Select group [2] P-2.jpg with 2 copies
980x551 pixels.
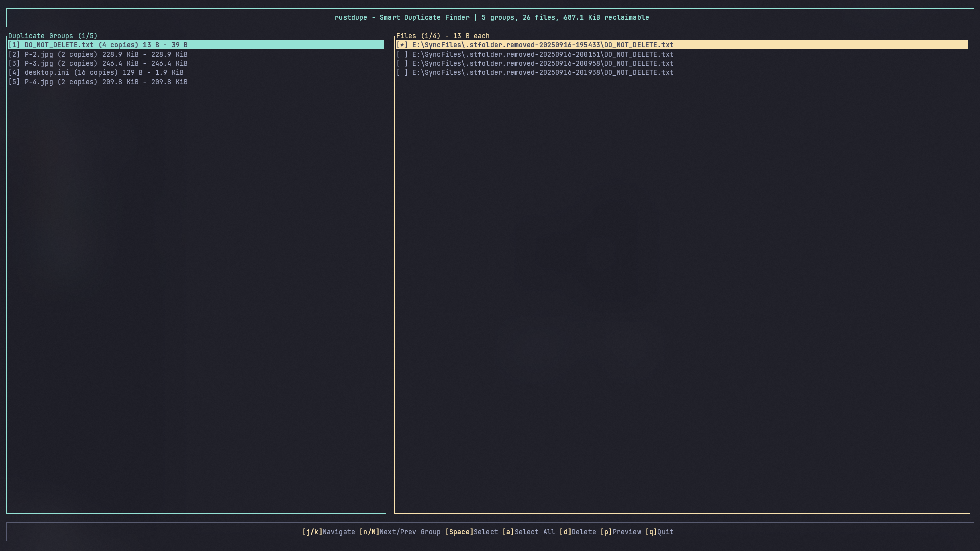tap(99, 54)
